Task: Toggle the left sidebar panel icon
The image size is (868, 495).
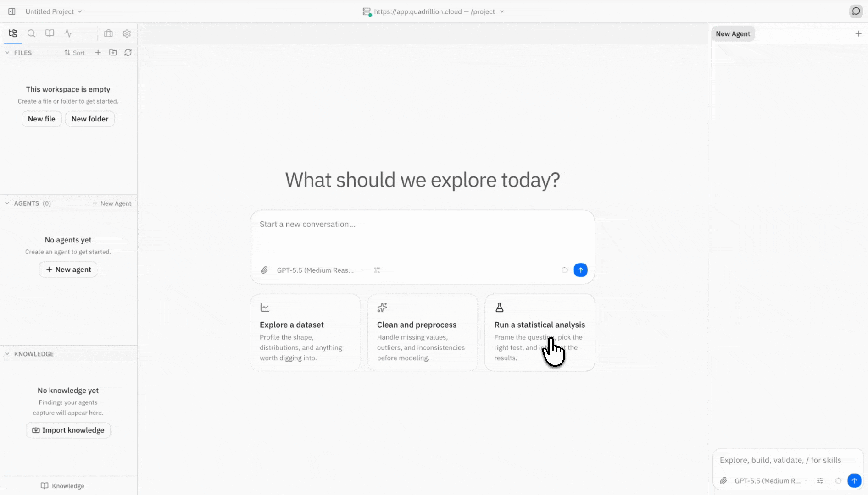Action: pos(12,11)
